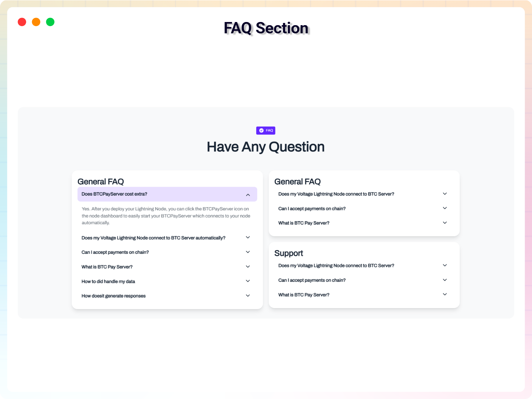Expand Support "Does my Voltage Lightning Node" chevron
Viewport: 532px width, 399px height.
[445, 265]
